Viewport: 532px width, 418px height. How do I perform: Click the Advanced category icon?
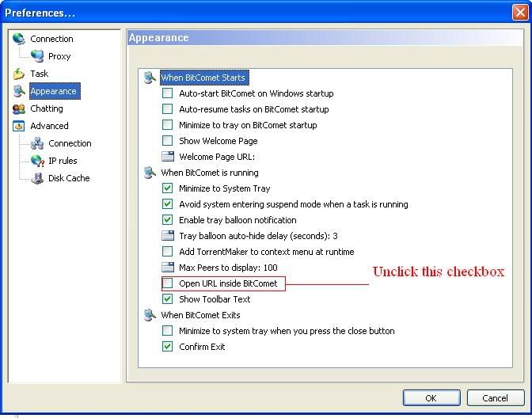[19, 126]
